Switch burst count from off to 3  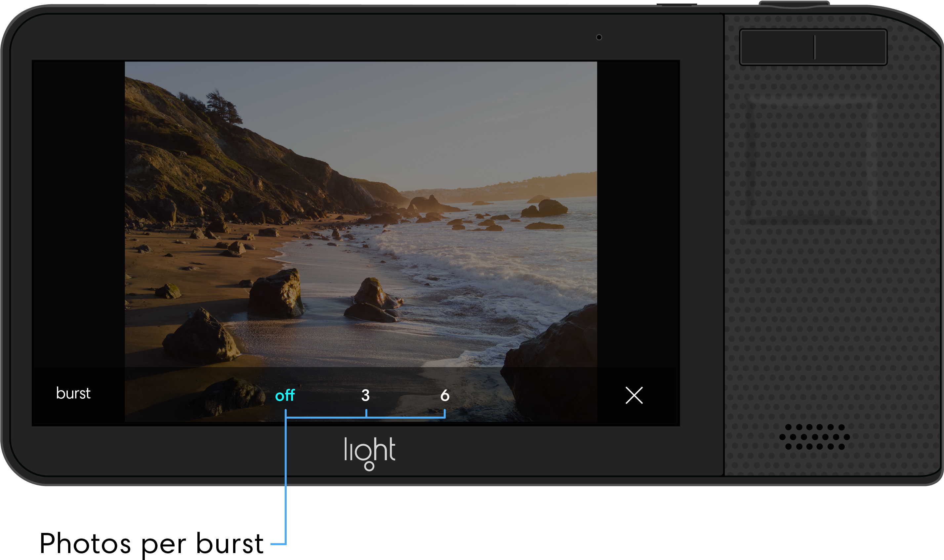click(365, 395)
